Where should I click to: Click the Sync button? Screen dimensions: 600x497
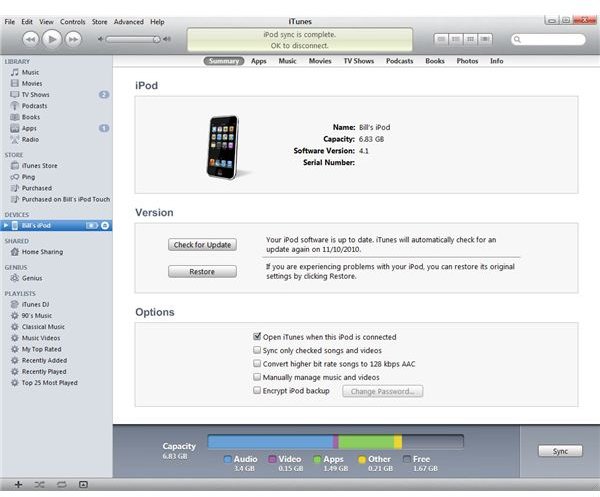click(x=560, y=451)
